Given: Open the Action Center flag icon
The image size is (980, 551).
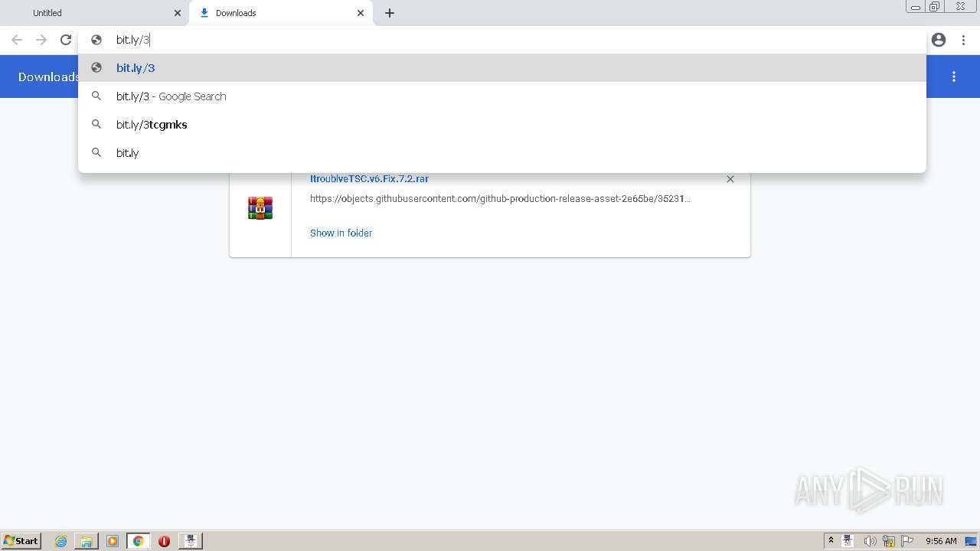Looking at the screenshot, I should coord(907,541).
